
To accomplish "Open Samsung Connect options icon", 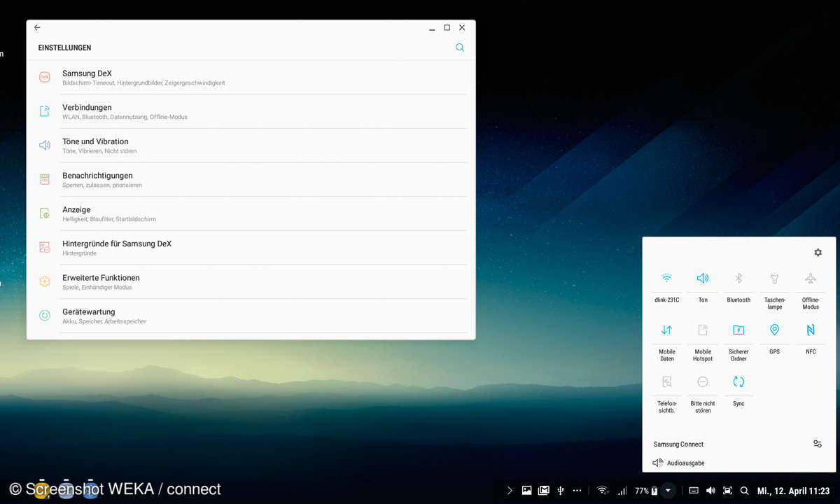I will [x=817, y=444].
